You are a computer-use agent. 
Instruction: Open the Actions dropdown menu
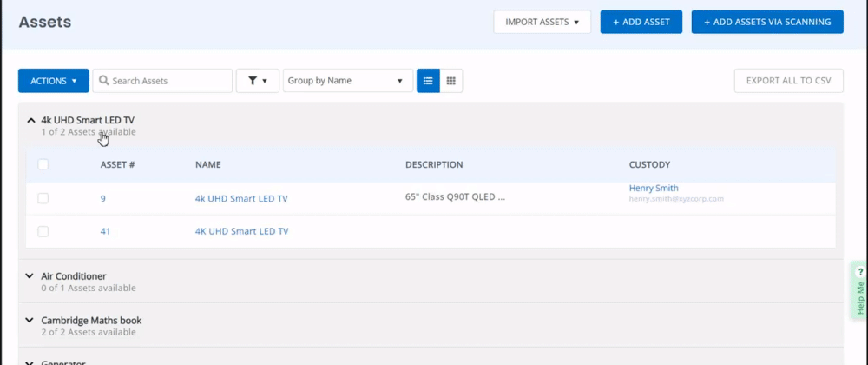click(54, 81)
